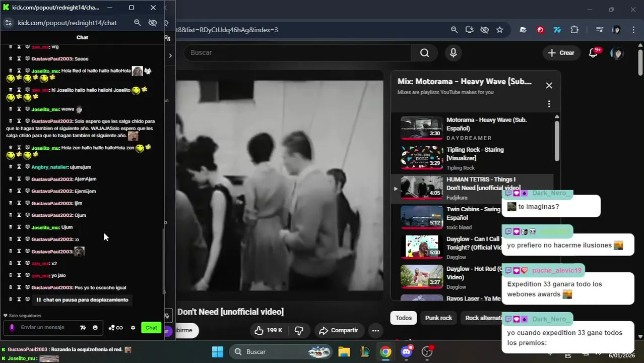Click the ban icon beside GustavoPaul2003 AjamAjam
Viewport: 644px width, 363px height.
28,179
